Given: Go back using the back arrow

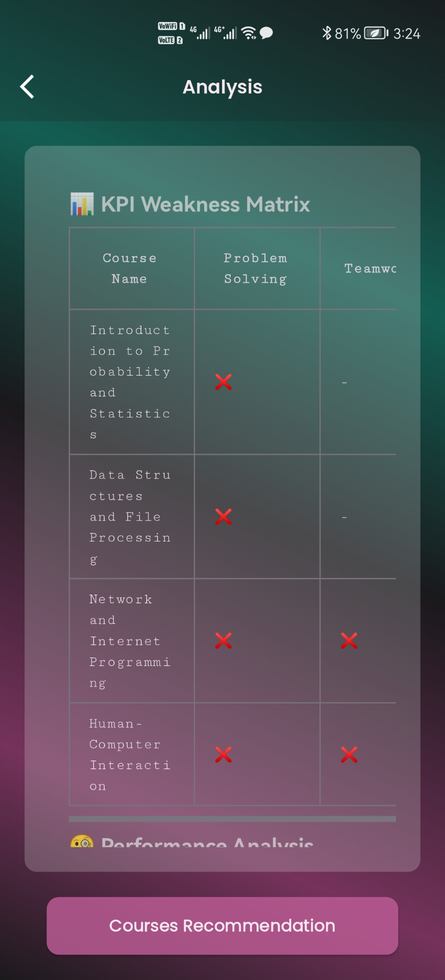Looking at the screenshot, I should (x=28, y=87).
